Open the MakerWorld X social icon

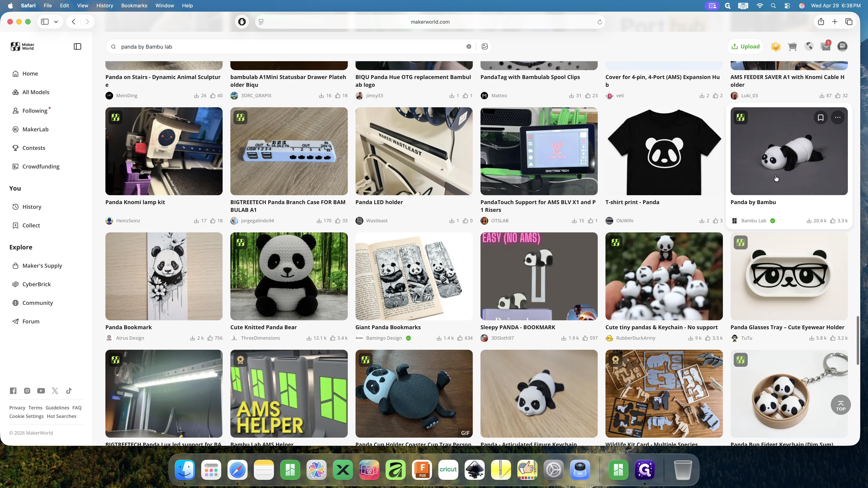[55, 391]
